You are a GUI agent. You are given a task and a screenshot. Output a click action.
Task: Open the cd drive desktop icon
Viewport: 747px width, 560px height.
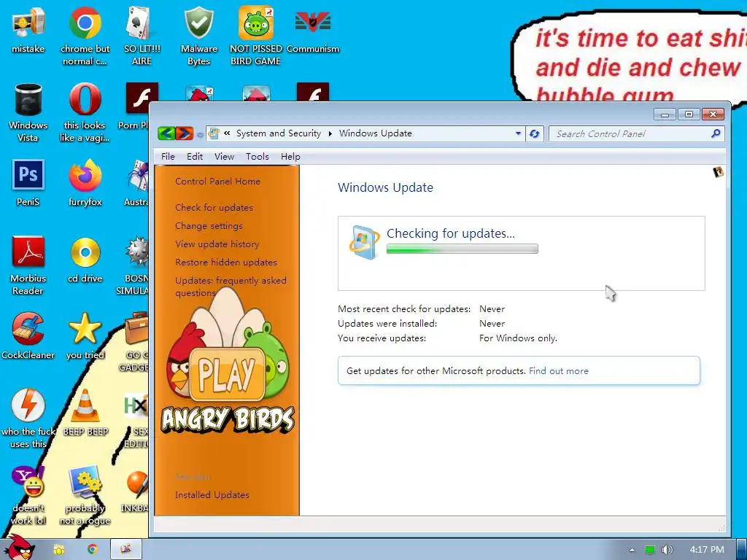pyautogui.click(x=85, y=260)
